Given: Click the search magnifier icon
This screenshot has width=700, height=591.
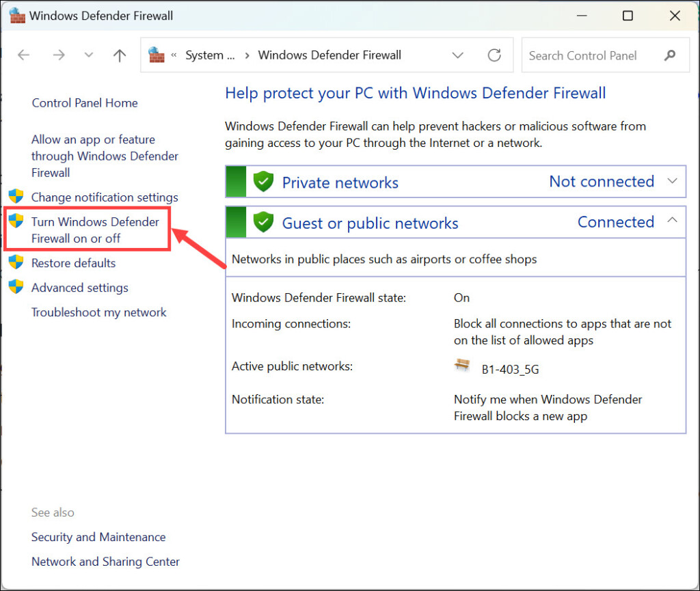Looking at the screenshot, I should pos(670,55).
